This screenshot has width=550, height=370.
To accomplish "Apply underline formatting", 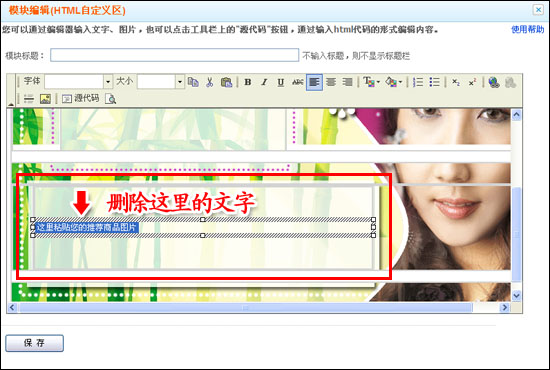I will (281, 82).
